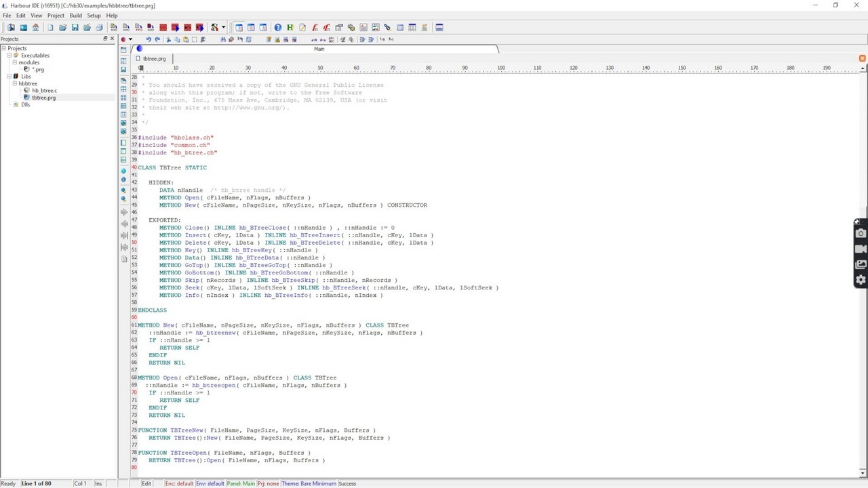The width and height of the screenshot is (868, 488).
Task: Click the blue floppy icon in left editor strip
Action: [123, 70]
